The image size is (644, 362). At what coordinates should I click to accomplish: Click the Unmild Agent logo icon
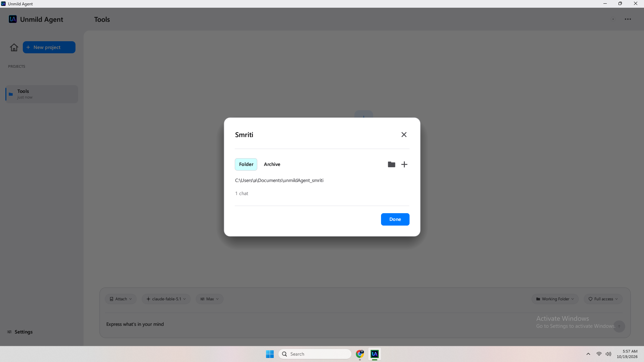pyautogui.click(x=13, y=19)
